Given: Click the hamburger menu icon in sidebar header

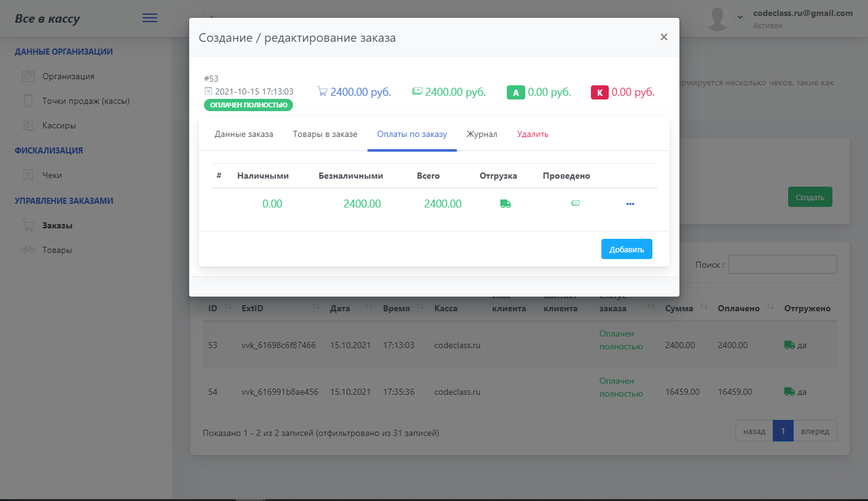Looking at the screenshot, I should (x=150, y=18).
